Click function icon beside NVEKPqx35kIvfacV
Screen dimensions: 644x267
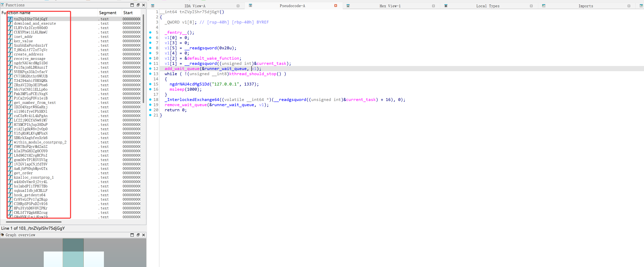tap(10, 72)
